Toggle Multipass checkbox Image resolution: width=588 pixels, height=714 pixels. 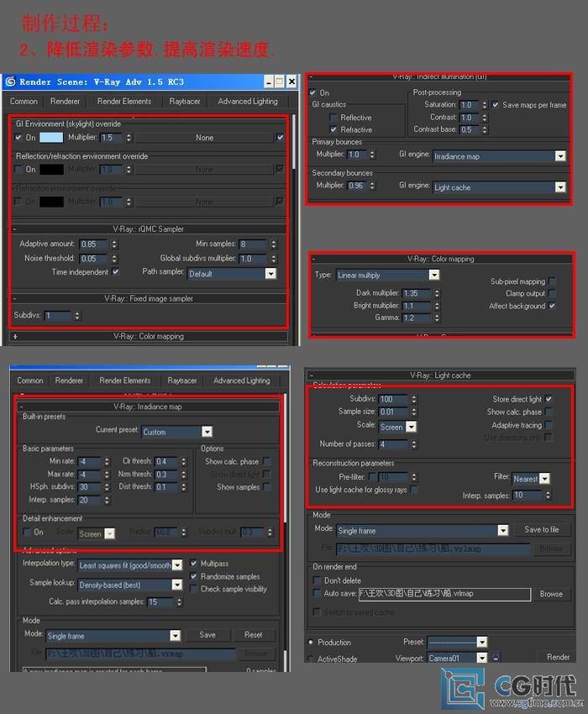[193, 564]
